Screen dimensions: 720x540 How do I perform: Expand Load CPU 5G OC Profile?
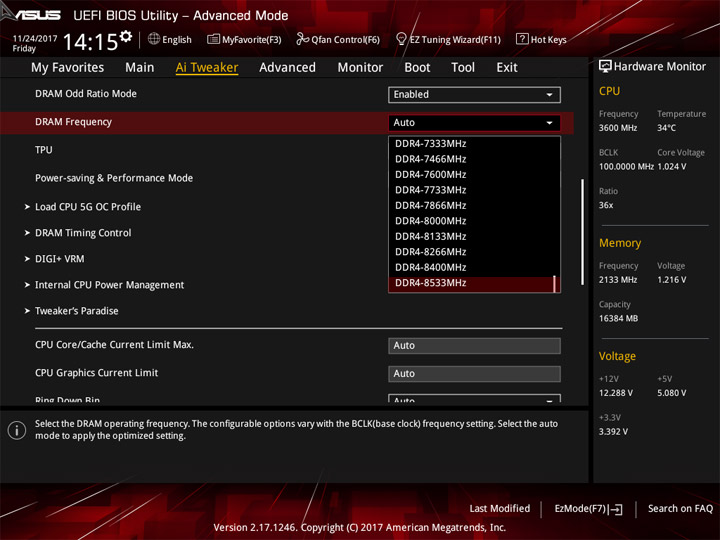[x=88, y=207]
